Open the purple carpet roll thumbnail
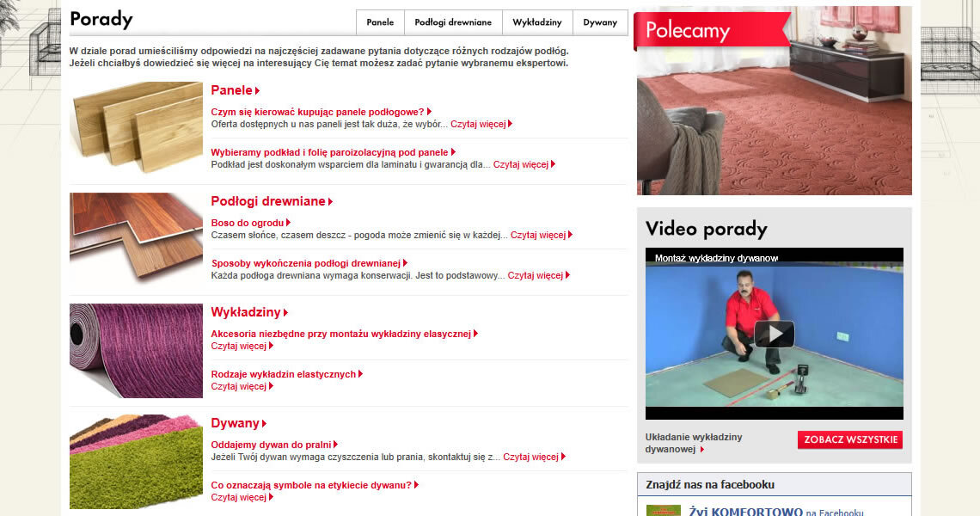The height and width of the screenshot is (516, 980). click(136, 350)
